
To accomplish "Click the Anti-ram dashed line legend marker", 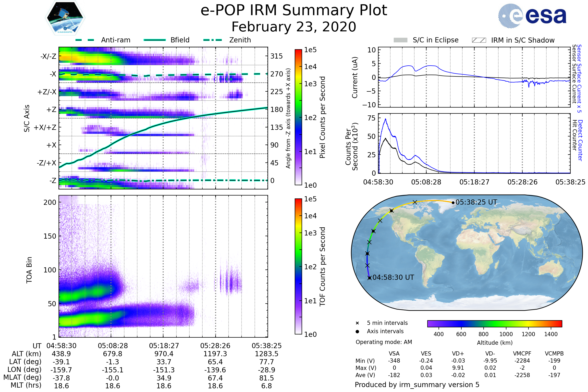I will pyautogui.click(x=85, y=40).
